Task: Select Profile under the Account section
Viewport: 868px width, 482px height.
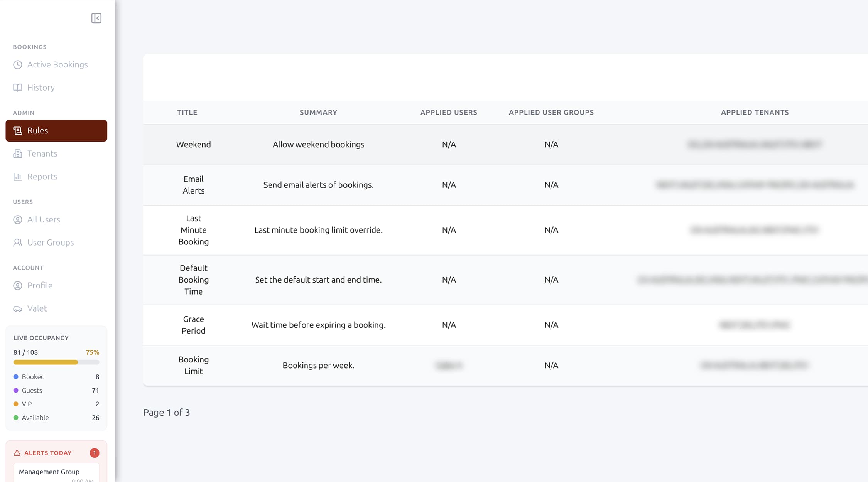Action: tap(40, 285)
